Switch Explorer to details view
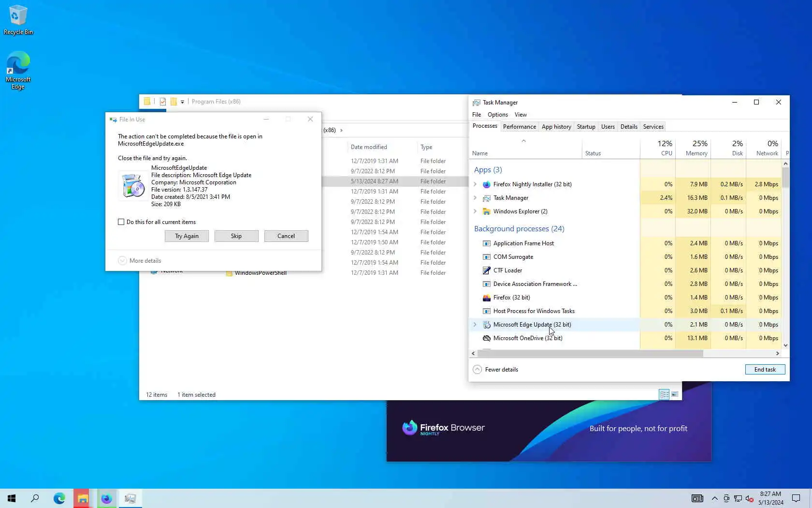Image resolution: width=812 pixels, height=508 pixels. [665, 394]
